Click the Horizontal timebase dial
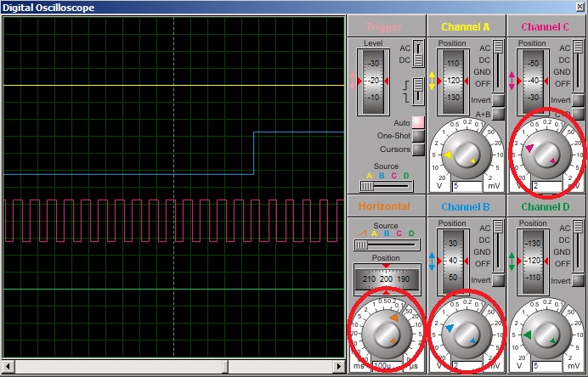The height and width of the screenshot is (377, 588). tap(387, 335)
